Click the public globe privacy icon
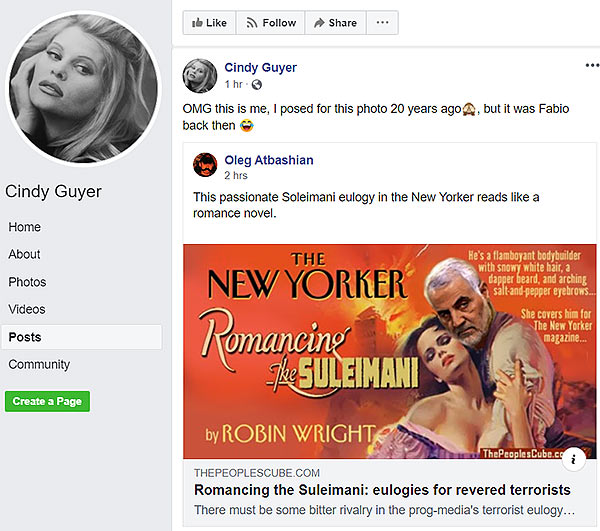Screen dimensions: 600x531 click(257, 84)
